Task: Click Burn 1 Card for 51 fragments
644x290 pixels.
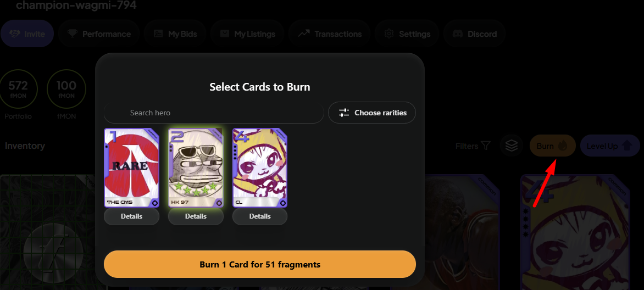Action: [259, 264]
